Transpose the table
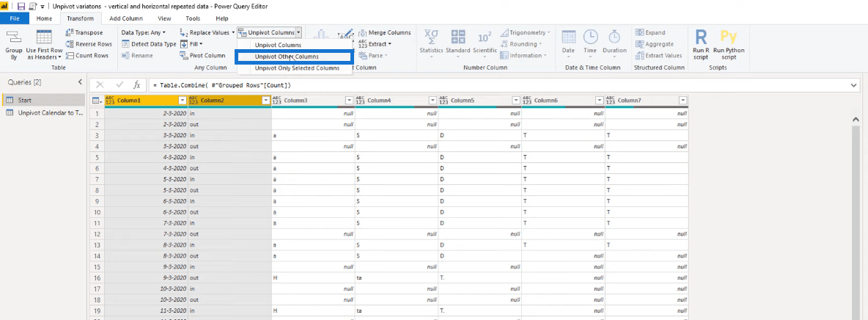The height and width of the screenshot is (320, 868). (x=84, y=33)
